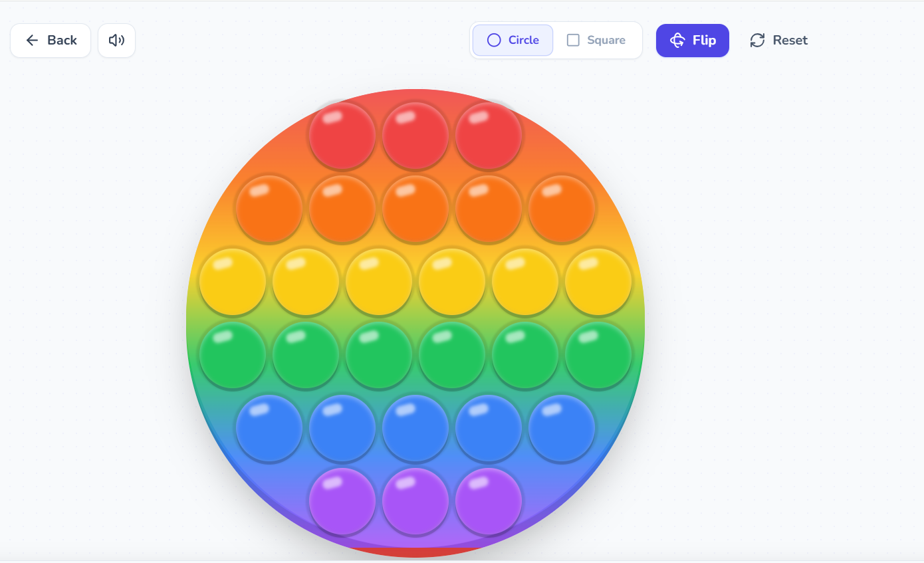Click the back arrow icon
Viewport: 924px width, 563px height.
[x=31, y=40]
